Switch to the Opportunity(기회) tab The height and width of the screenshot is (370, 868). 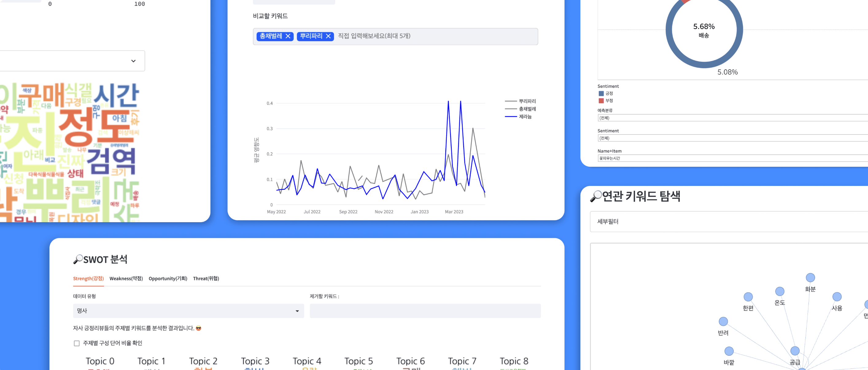[x=168, y=279]
